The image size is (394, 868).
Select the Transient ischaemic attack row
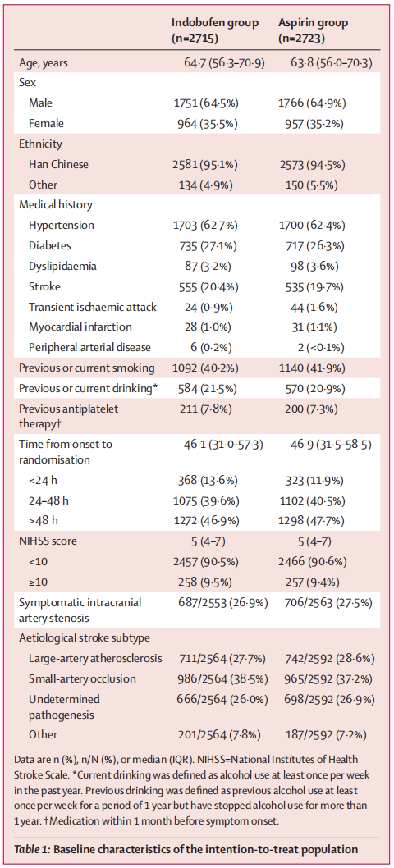coord(197,307)
